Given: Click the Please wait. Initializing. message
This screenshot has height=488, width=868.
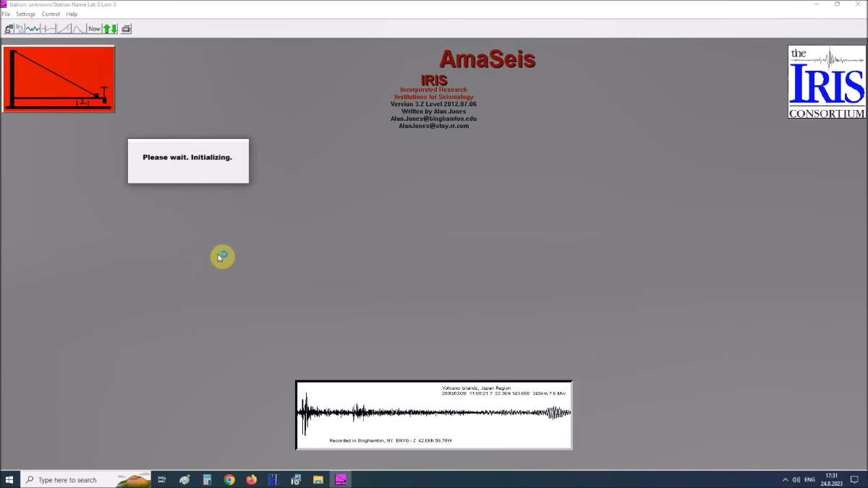Looking at the screenshot, I should pos(187,157).
